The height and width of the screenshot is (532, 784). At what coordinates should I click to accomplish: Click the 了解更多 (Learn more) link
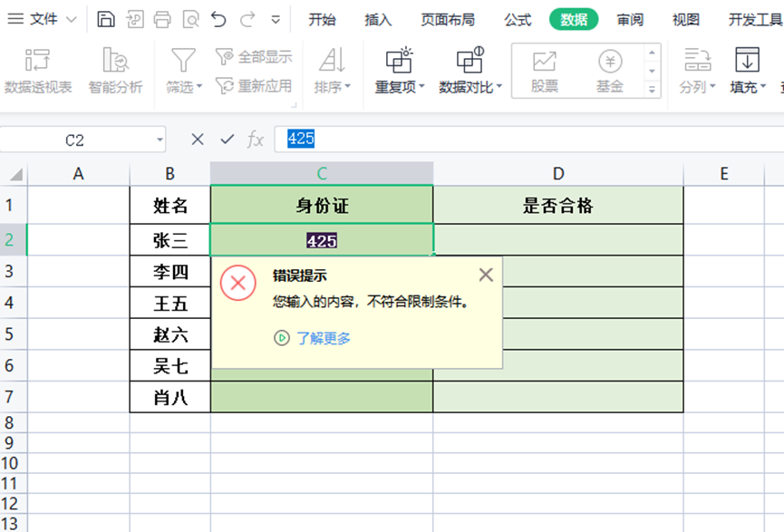(323, 338)
